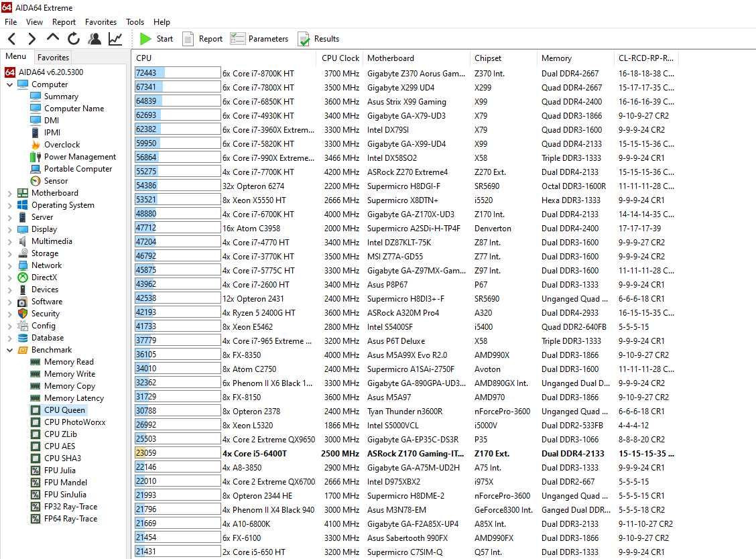Sort by the CPU Clock column header
The width and height of the screenshot is (756, 559).
pos(340,58)
